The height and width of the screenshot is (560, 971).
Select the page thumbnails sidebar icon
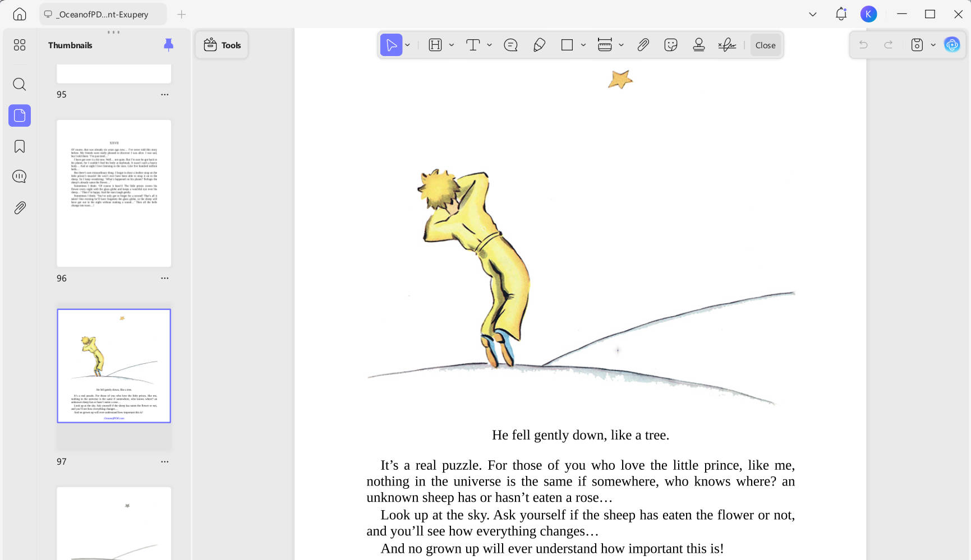click(x=20, y=115)
